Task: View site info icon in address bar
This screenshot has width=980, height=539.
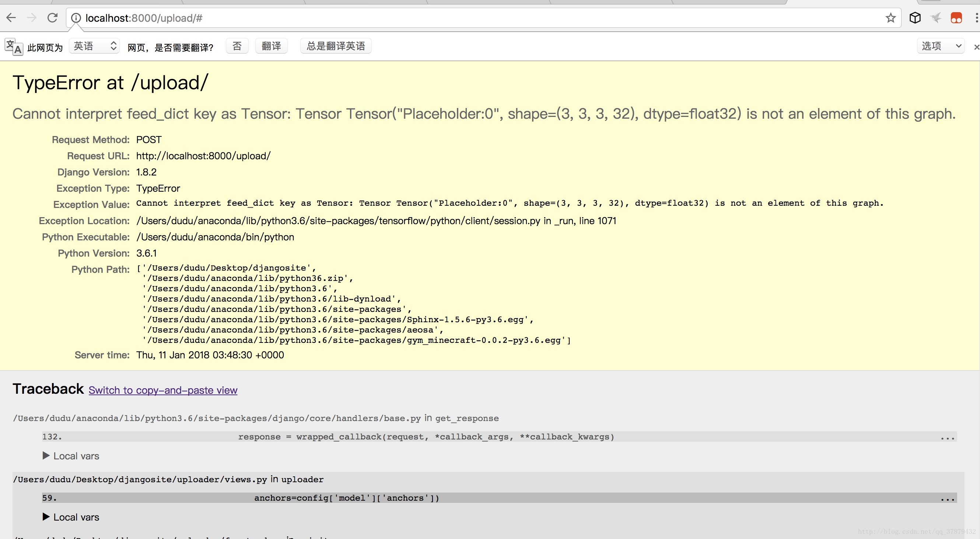Action: click(76, 18)
